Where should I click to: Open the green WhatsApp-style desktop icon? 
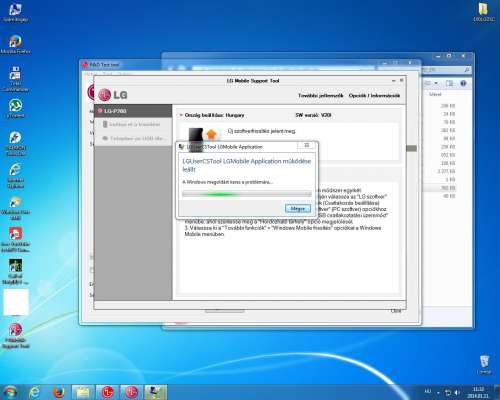pos(15,109)
